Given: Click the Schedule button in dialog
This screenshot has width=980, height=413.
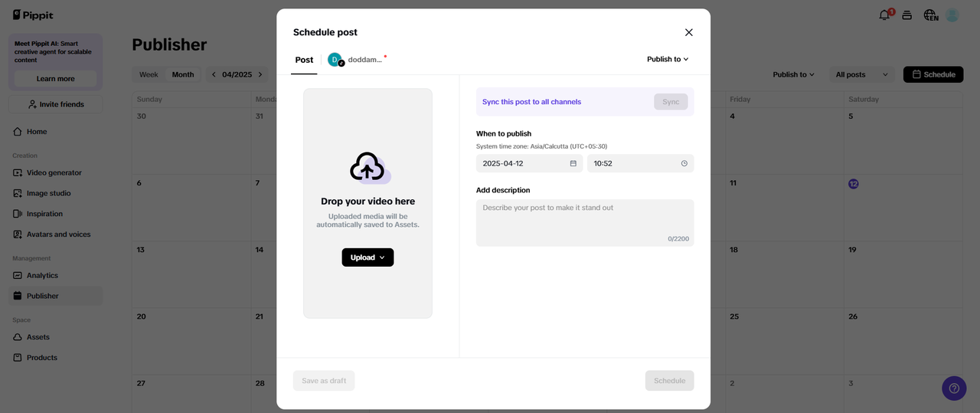Looking at the screenshot, I should (669, 381).
